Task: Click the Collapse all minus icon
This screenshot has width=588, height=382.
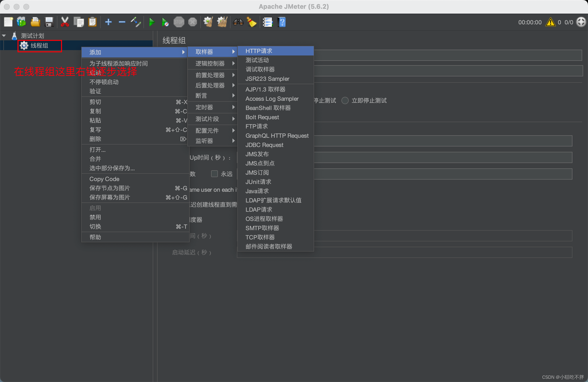Action: click(x=122, y=22)
